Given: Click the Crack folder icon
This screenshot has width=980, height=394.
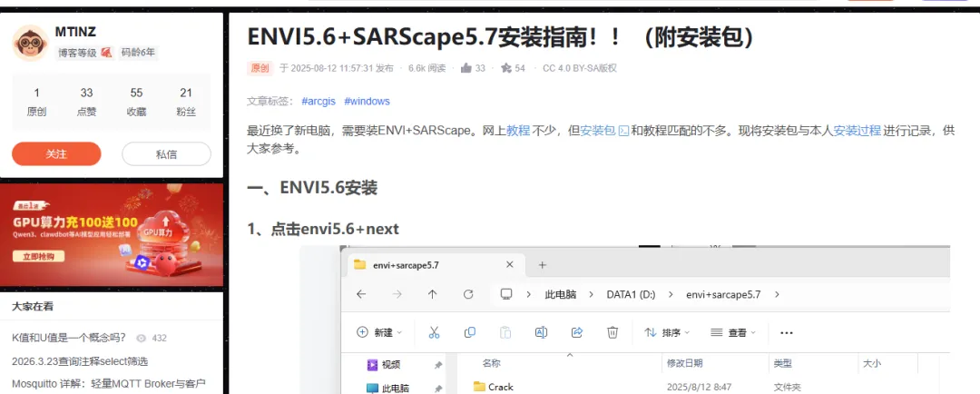Looking at the screenshot, I should [x=479, y=387].
